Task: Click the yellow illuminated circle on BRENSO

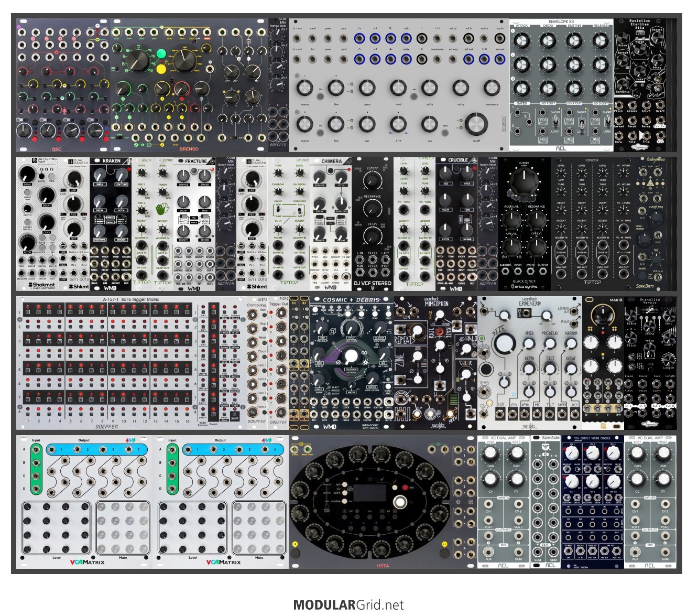Action: 161,69
